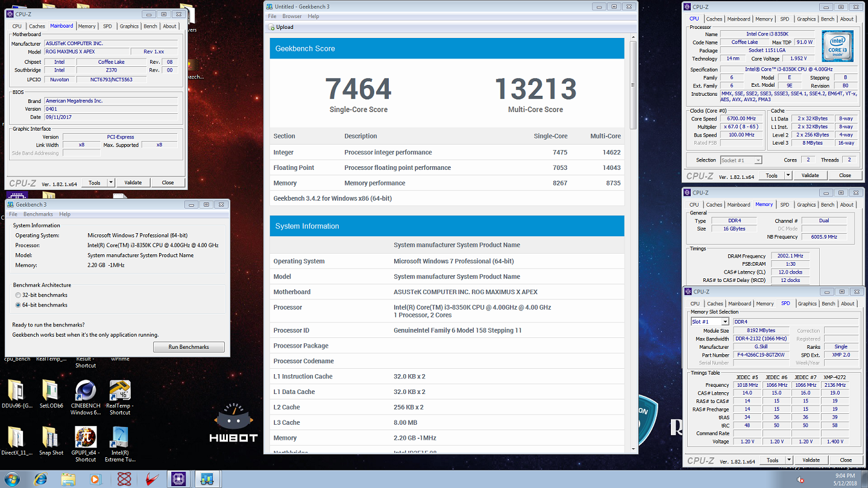The height and width of the screenshot is (488, 868).
Task: Open the RealTemp shortcut with thermometer icon
Action: (x=120, y=397)
